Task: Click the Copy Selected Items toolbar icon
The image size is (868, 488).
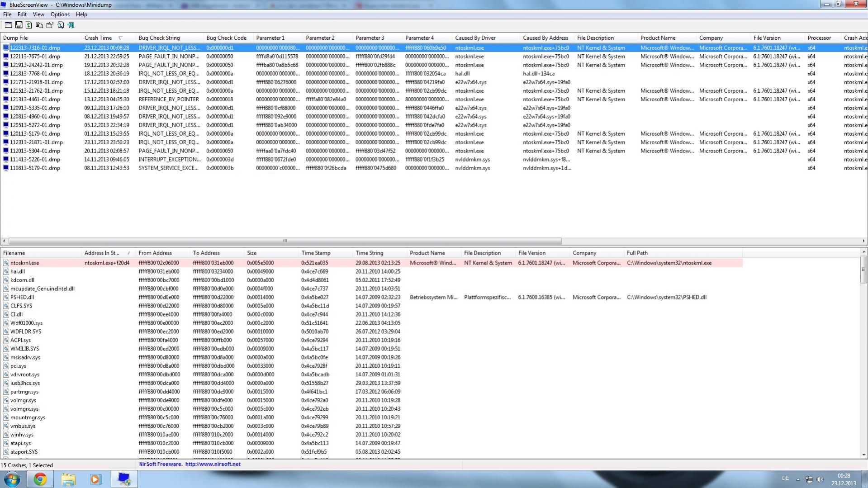Action: [x=39, y=25]
